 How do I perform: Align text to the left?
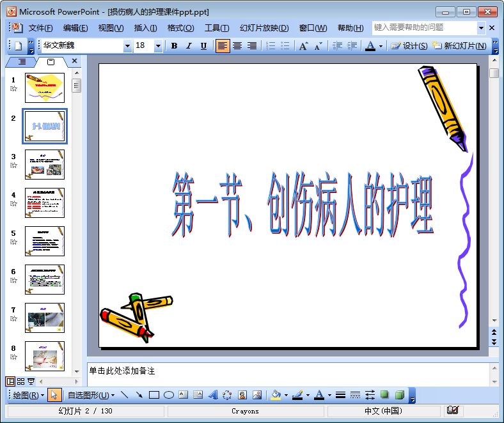(x=223, y=46)
